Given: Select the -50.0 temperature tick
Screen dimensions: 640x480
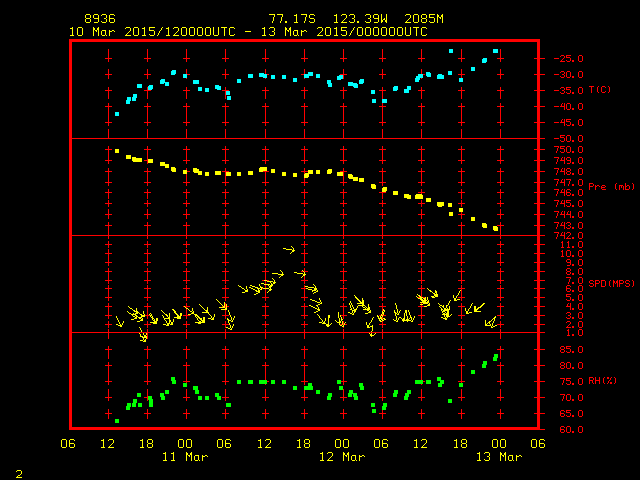Looking at the screenshot, I should [569, 138].
